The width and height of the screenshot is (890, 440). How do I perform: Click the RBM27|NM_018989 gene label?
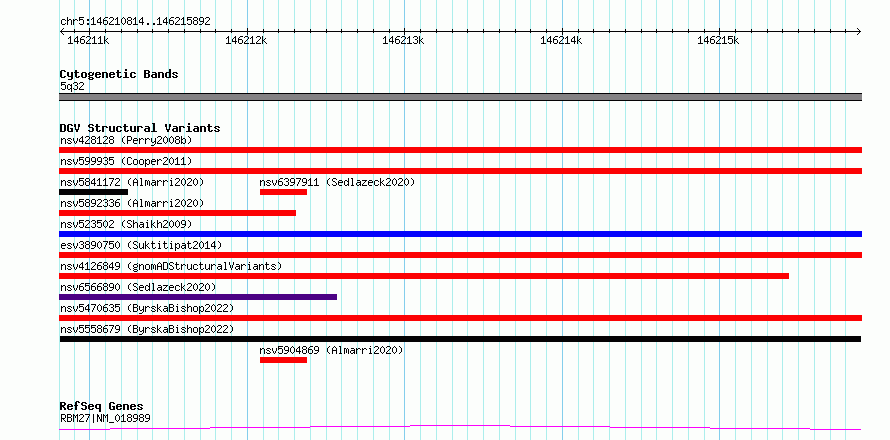pyautogui.click(x=105, y=419)
